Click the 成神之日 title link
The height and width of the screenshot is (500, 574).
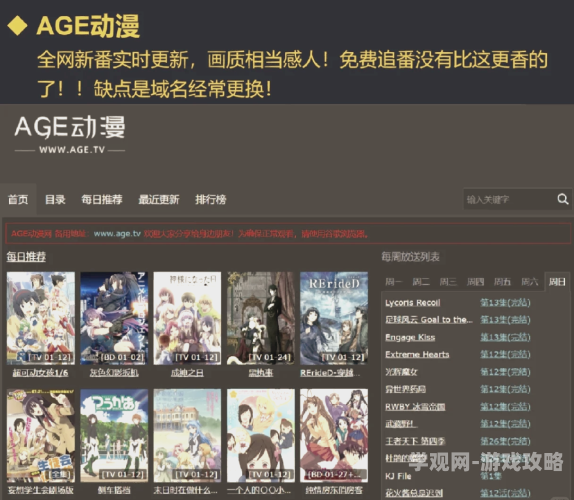tap(187, 373)
